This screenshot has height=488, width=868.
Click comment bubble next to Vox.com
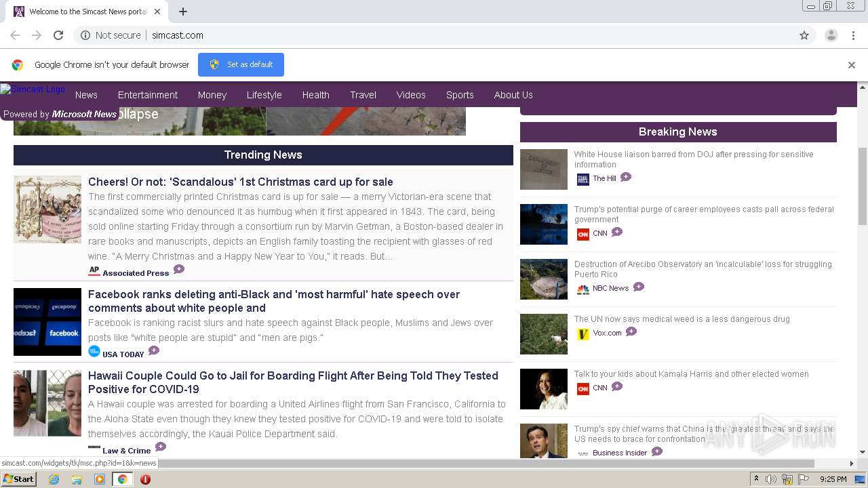pos(631,331)
